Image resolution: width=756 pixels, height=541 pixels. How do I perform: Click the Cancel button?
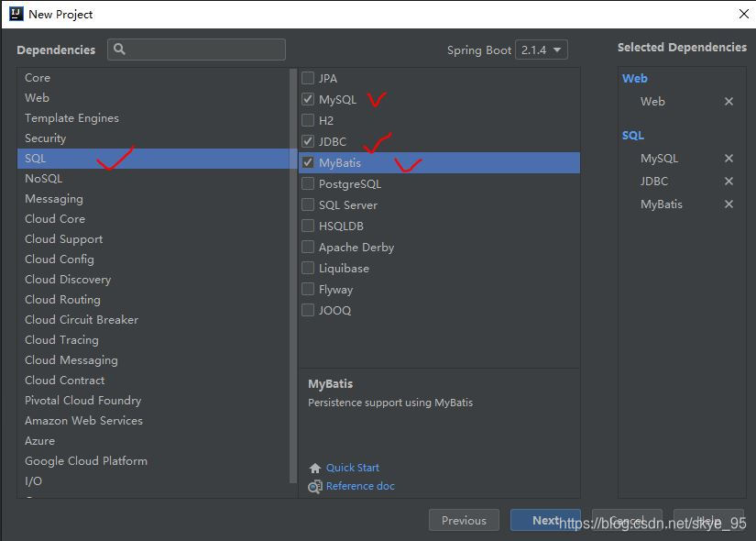click(x=627, y=520)
